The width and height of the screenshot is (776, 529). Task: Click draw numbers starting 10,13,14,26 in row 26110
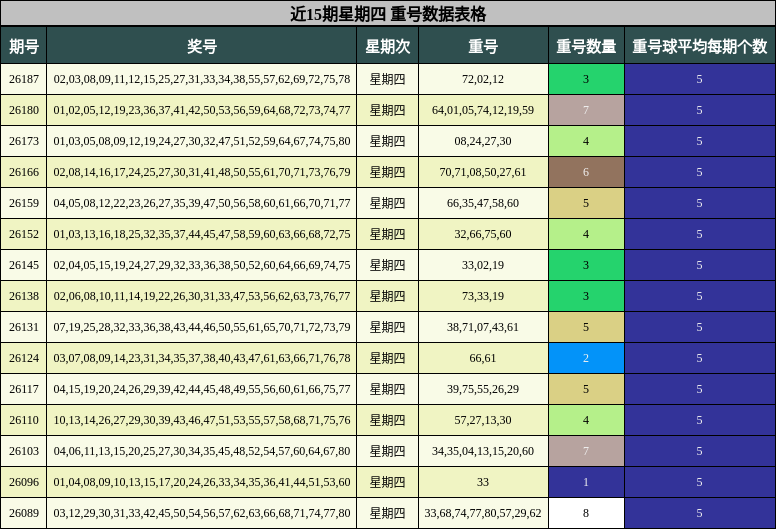tap(201, 420)
